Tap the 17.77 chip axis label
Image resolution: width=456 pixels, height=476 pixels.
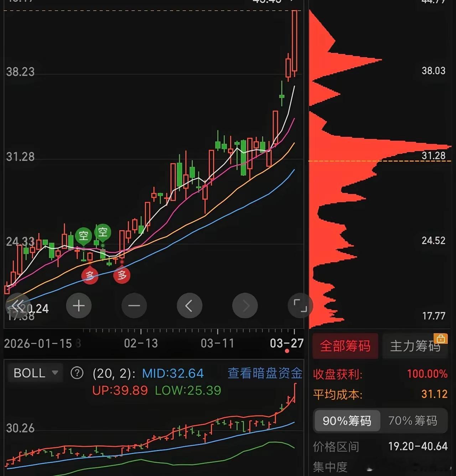(x=434, y=316)
